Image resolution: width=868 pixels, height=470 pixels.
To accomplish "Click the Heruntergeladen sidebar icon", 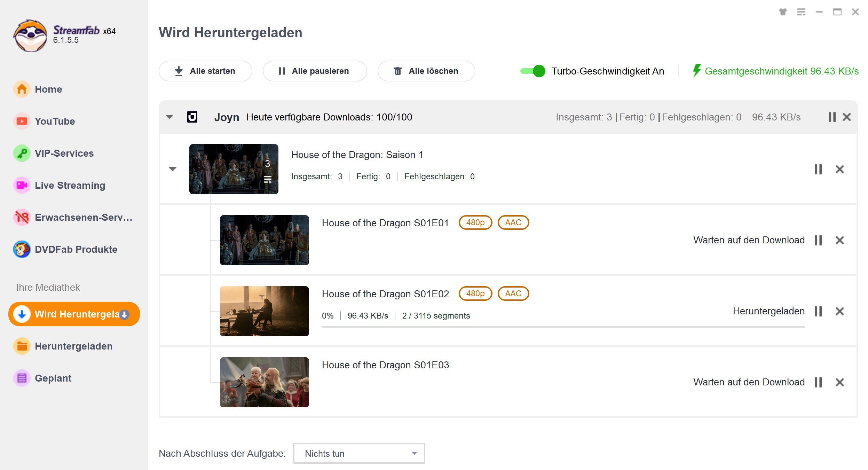I will click(x=21, y=346).
